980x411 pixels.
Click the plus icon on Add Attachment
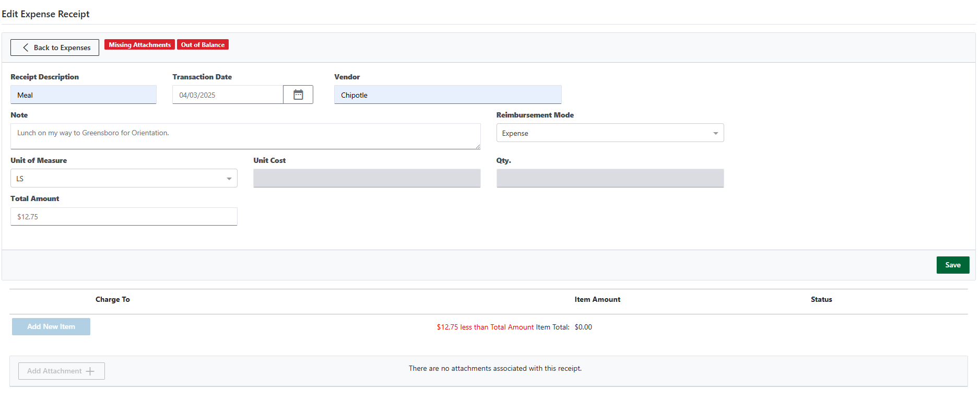[x=90, y=371]
